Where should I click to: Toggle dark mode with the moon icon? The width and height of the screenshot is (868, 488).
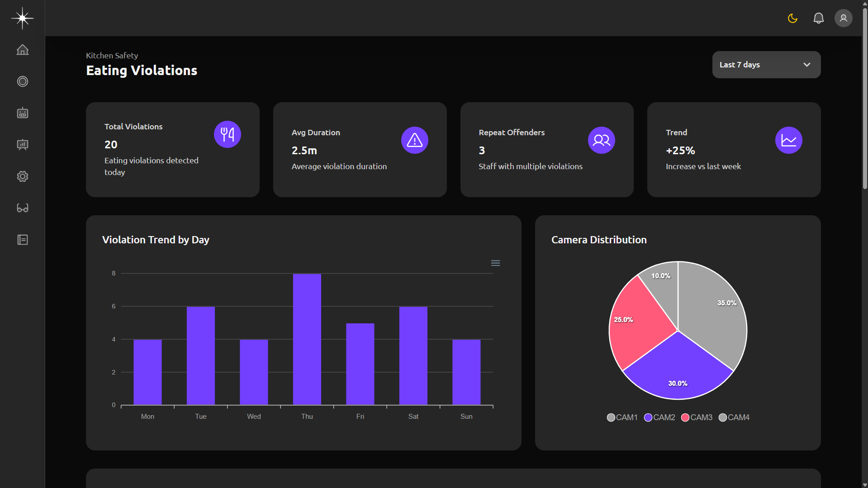[x=792, y=18]
